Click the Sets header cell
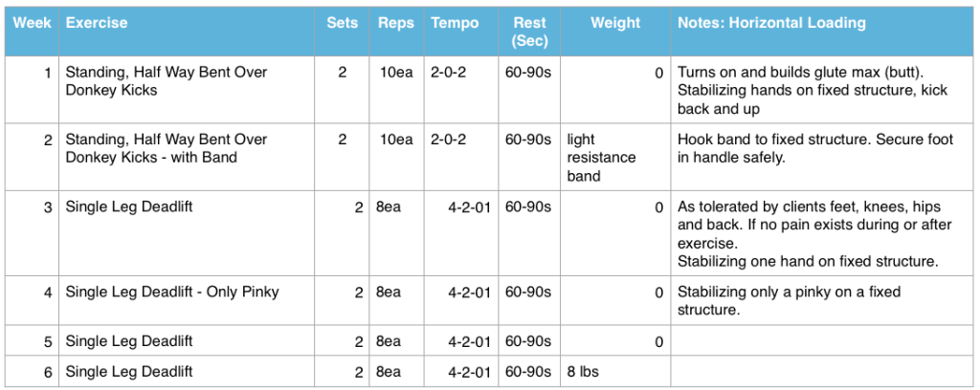The width and height of the screenshot is (980, 390). pyautogui.click(x=343, y=32)
